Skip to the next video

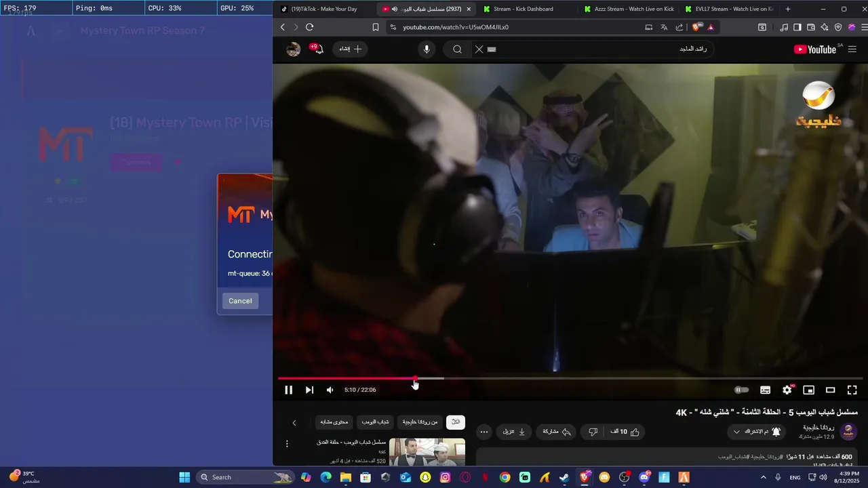309,390
